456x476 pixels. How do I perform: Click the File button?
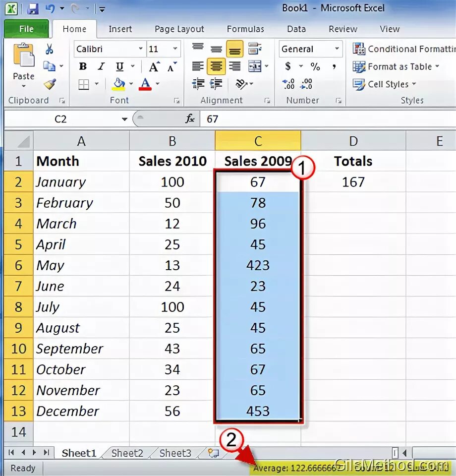tap(27, 29)
